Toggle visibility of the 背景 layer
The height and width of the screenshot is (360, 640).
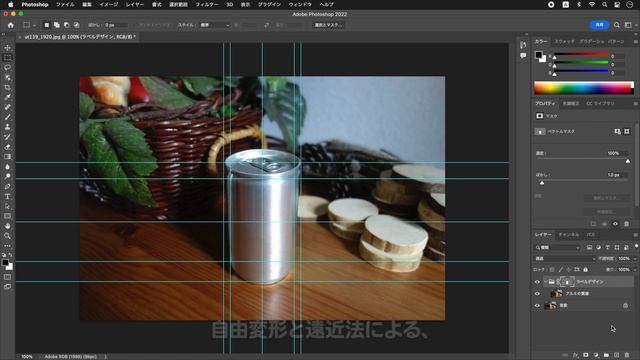(537, 305)
